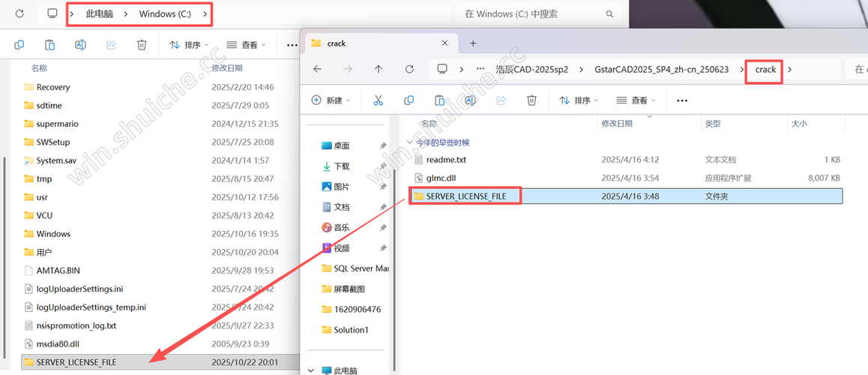Click the delete trash icon in crack window
Screen dimensions: 868x375
531,100
